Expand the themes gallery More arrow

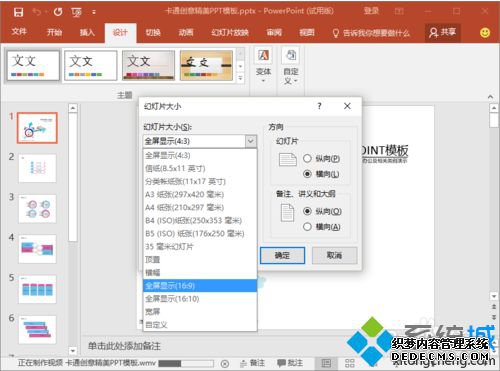click(240, 78)
